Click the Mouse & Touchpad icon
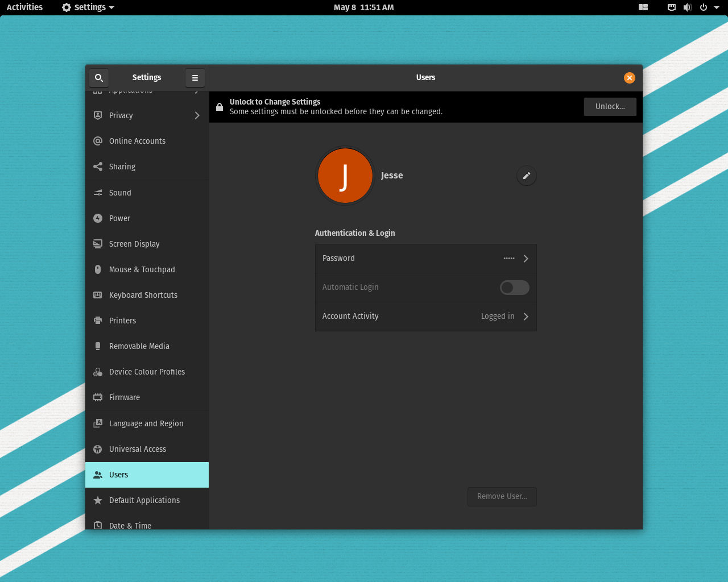Image resolution: width=728 pixels, height=582 pixels. coord(98,269)
